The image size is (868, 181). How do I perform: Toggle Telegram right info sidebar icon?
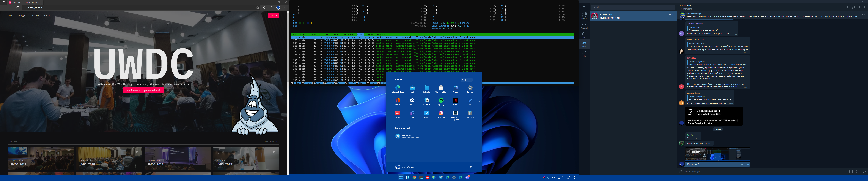point(859,7)
